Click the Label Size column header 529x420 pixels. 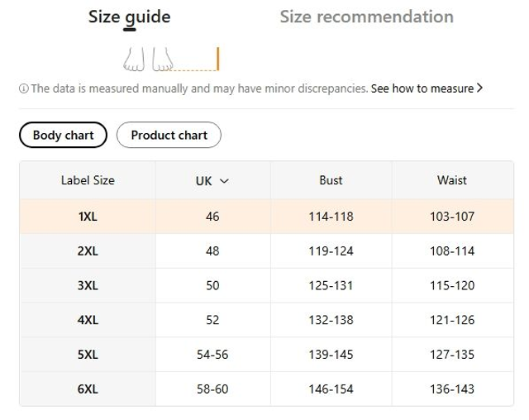click(x=88, y=180)
